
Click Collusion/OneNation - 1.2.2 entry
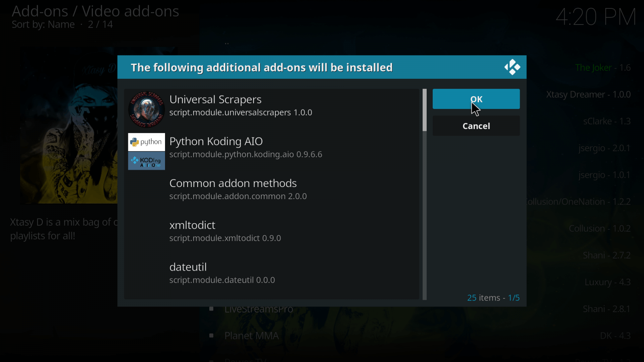coord(579,202)
